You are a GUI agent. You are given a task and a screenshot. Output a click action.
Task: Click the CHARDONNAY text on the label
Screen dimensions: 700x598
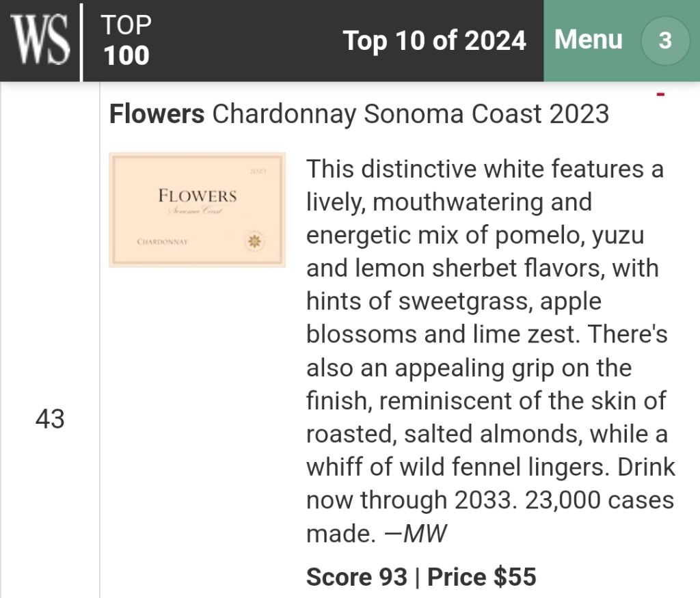[163, 242]
